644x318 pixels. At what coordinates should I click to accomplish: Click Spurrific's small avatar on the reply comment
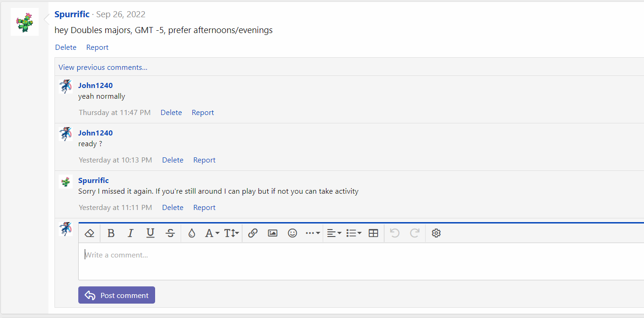tap(66, 182)
